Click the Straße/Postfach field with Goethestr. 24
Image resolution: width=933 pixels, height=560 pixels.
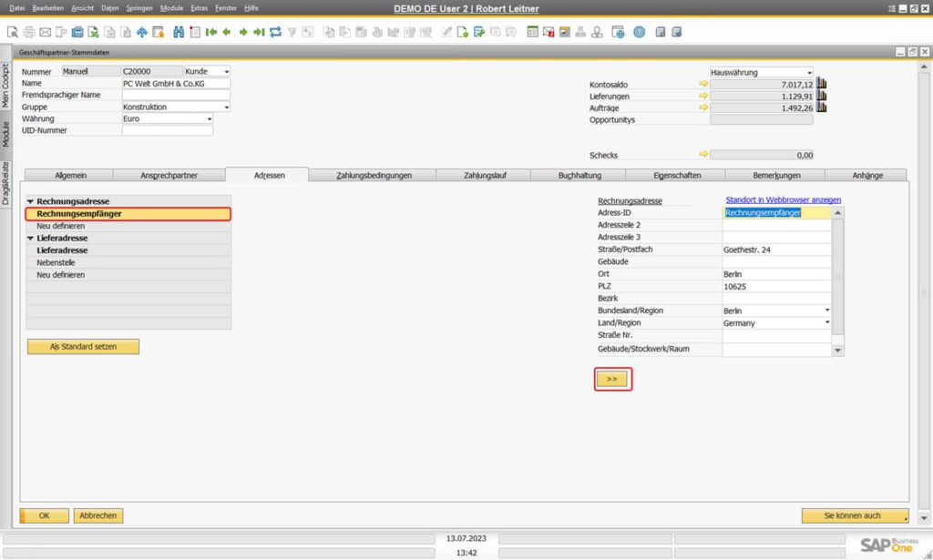click(x=776, y=249)
